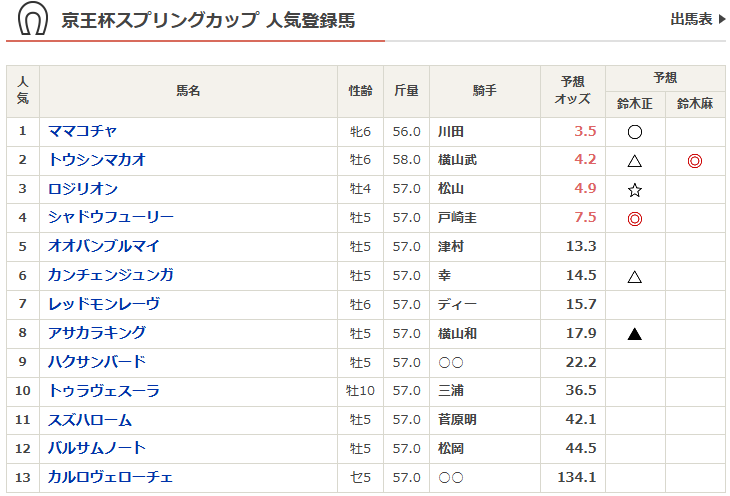Click the 3.5 odds value for ママコチャ
The height and width of the screenshot is (496, 730).
pos(585,131)
